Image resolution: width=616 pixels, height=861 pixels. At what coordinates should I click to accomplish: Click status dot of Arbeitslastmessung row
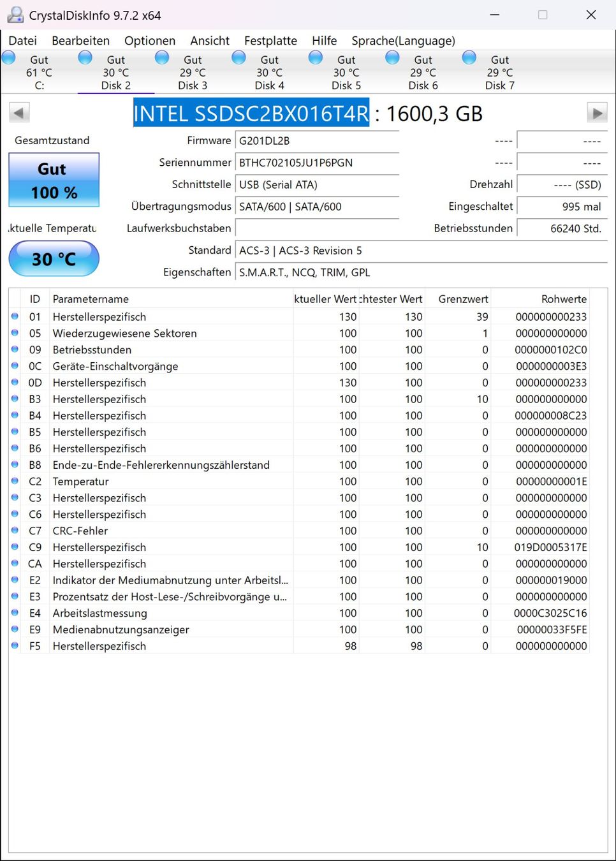[x=15, y=612]
